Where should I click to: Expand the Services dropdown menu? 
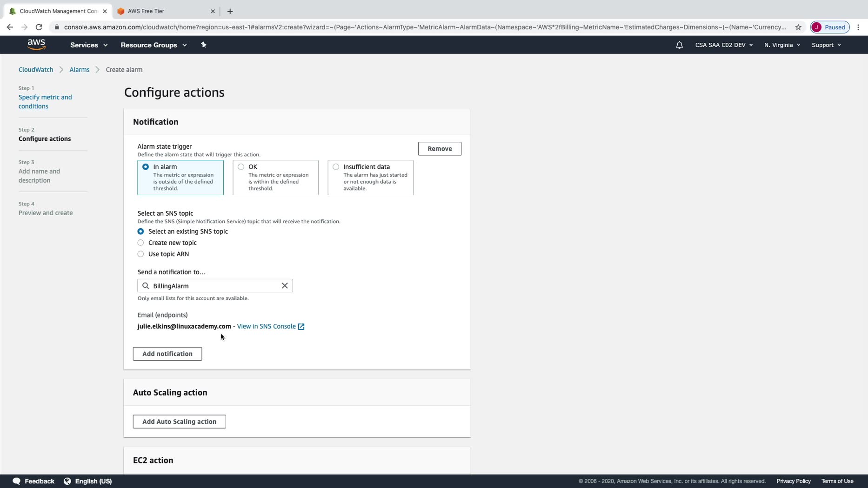(89, 45)
